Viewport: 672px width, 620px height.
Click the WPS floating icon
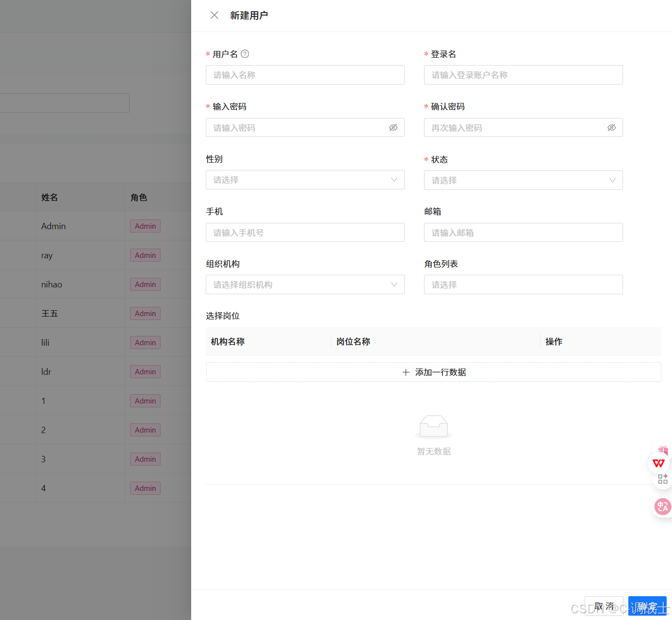[658, 463]
